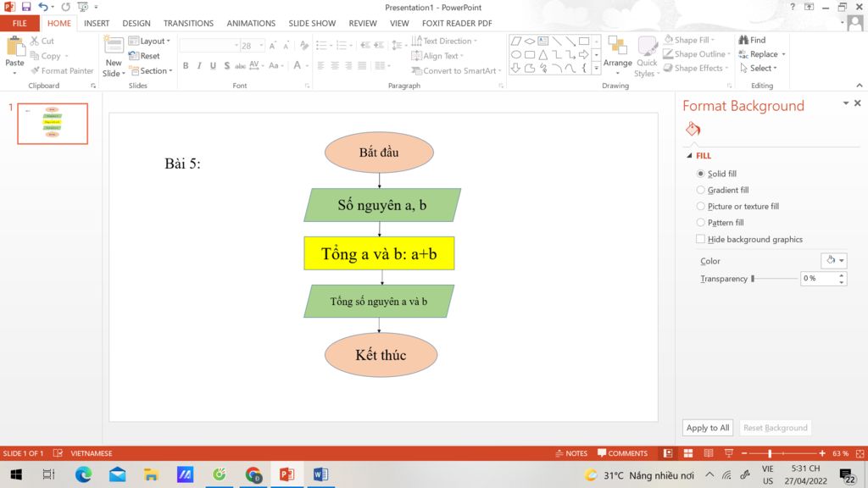Collapse the FILL section
The height and width of the screenshot is (488, 868).
pos(689,156)
